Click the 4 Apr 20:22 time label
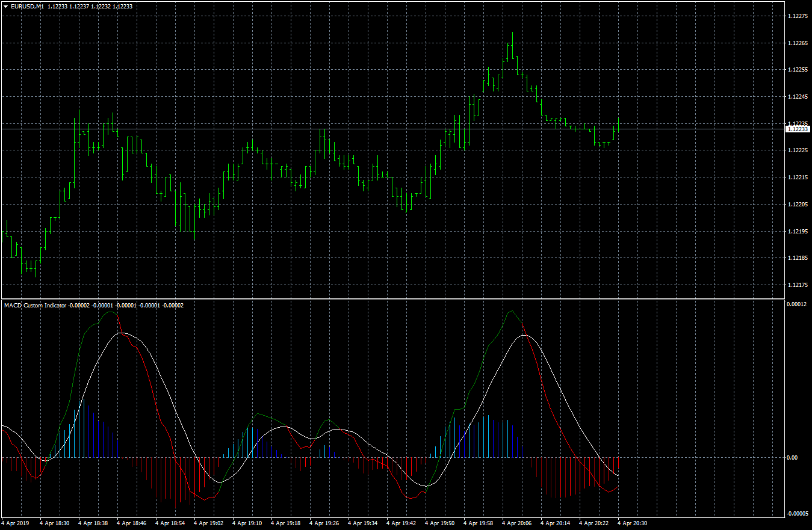812x530 pixels. click(x=594, y=523)
